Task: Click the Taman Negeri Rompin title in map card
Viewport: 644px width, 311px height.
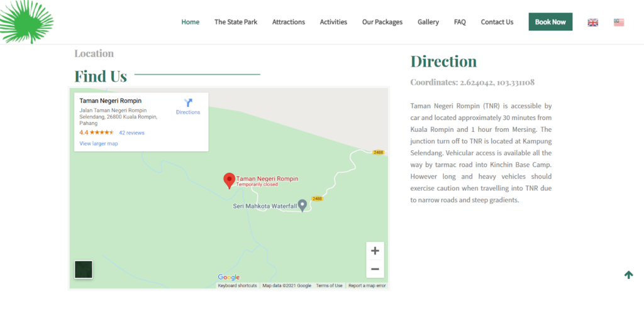Action: (111, 101)
